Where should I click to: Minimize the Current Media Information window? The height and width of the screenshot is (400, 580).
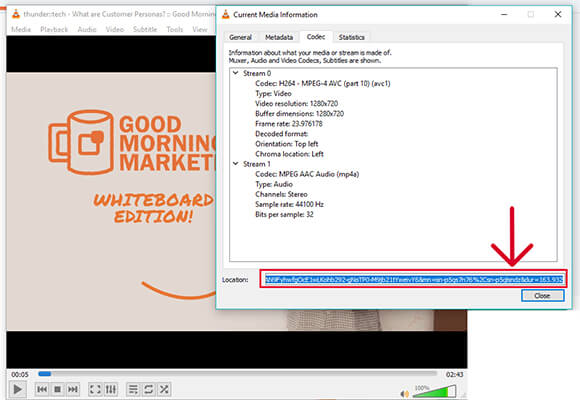tap(504, 14)
